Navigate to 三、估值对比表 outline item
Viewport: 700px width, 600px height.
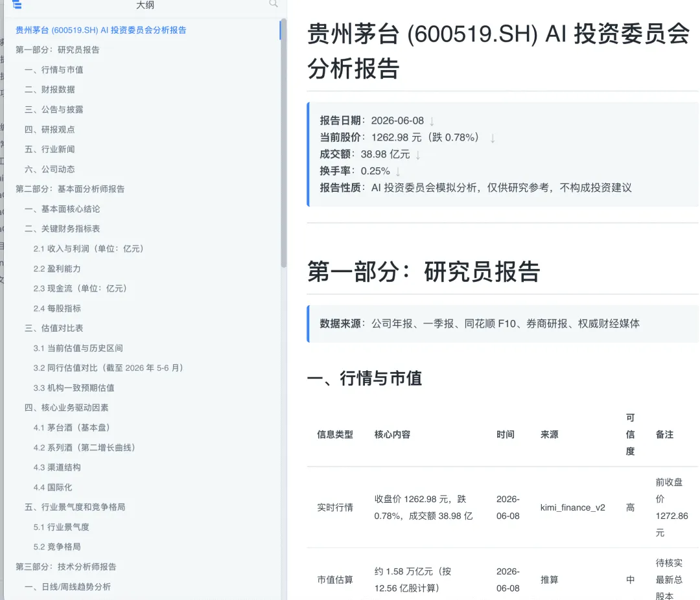point(54,328)
